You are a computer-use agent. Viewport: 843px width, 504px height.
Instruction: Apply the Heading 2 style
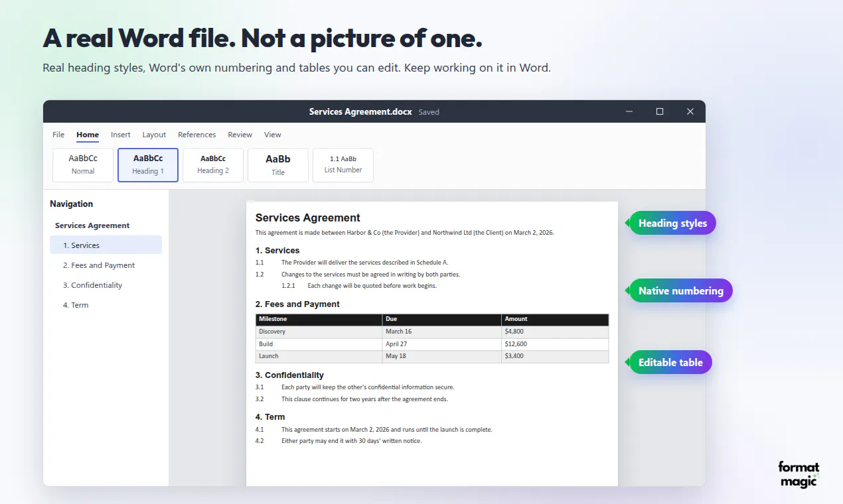[x=213, y=165]
